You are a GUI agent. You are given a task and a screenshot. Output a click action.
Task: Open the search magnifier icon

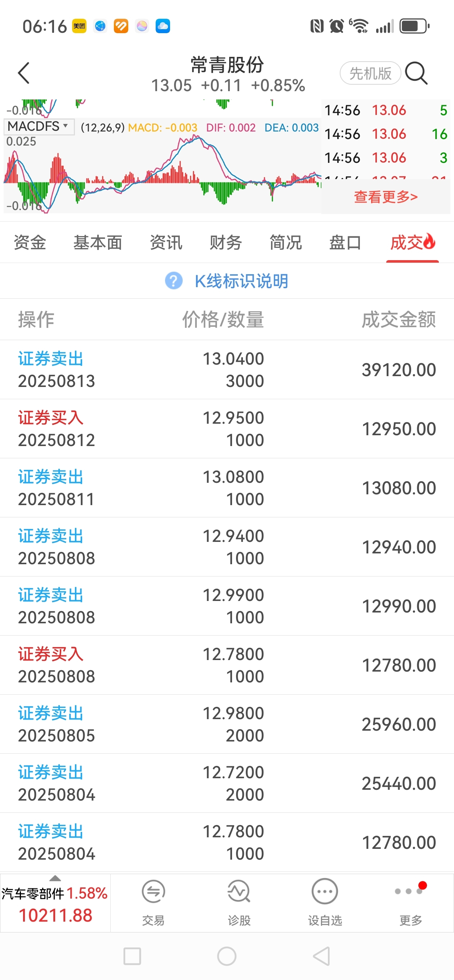[x=416, y=73]
